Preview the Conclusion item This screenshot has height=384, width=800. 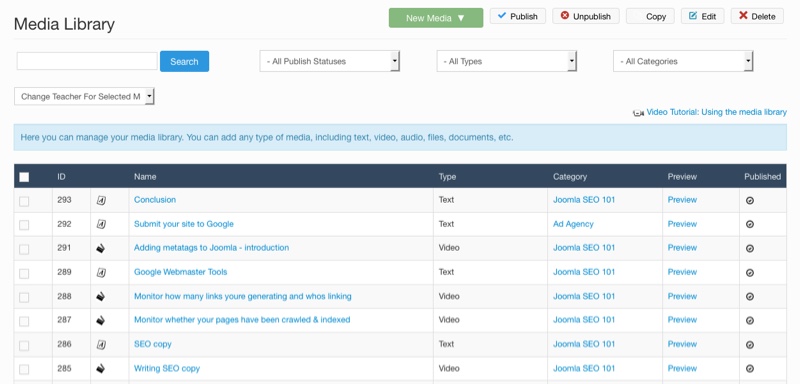[682, 200]
